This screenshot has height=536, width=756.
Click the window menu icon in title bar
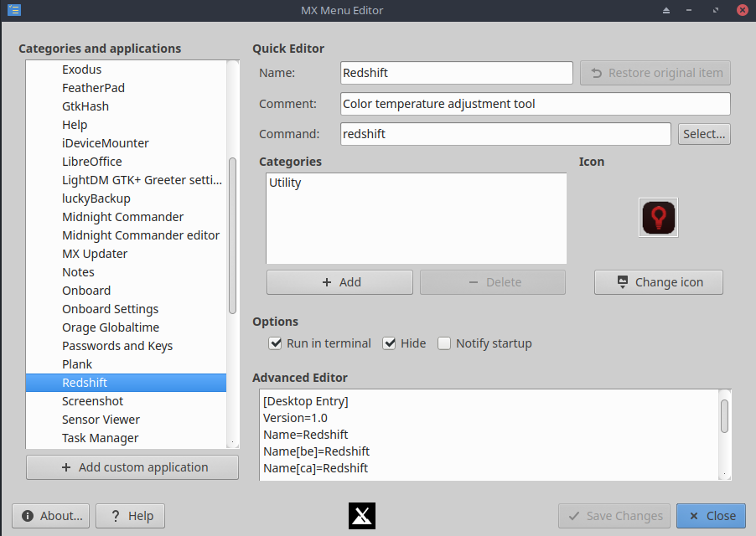coord(14,10)
